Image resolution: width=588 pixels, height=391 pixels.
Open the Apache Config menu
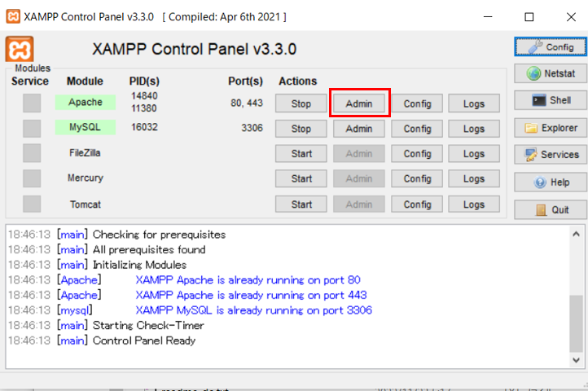(x=417, y=103)
